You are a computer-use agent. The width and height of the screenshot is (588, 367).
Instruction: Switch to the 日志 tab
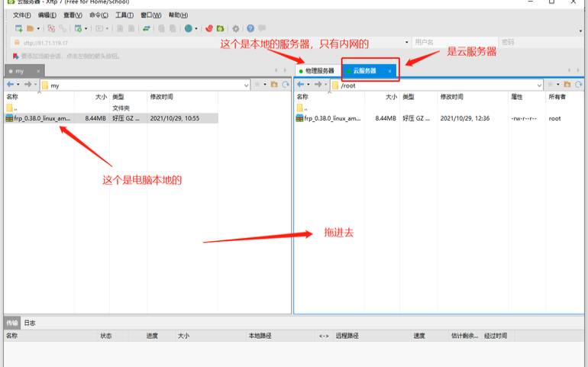30,323
